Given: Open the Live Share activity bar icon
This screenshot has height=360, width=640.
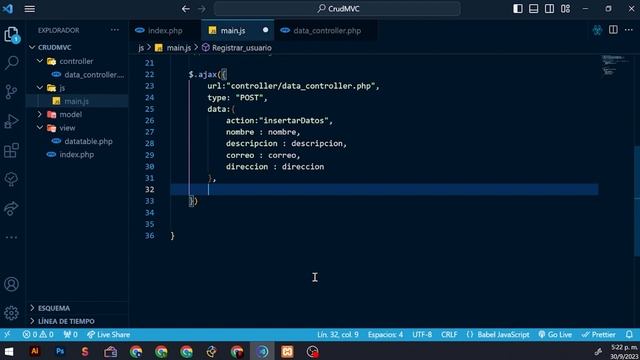Looking at the screenshot, I should pos(11,209).
